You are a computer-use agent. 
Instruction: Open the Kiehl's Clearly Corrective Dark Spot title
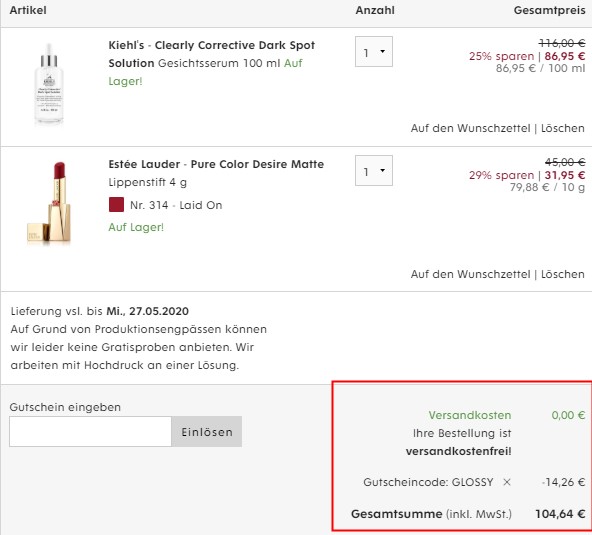point(211,54)
